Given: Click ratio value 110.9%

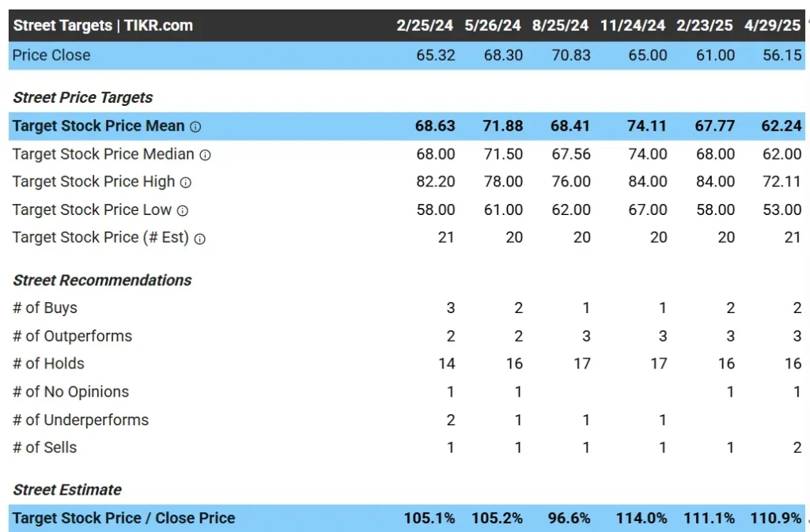Looking at the screenshot, I should click(x=776, y=518).
